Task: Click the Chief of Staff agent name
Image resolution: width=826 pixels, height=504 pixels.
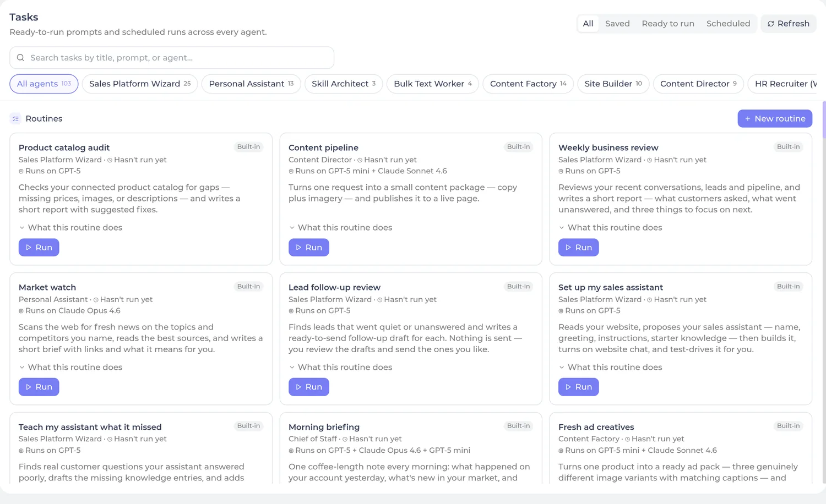Action: coord(313,439)
